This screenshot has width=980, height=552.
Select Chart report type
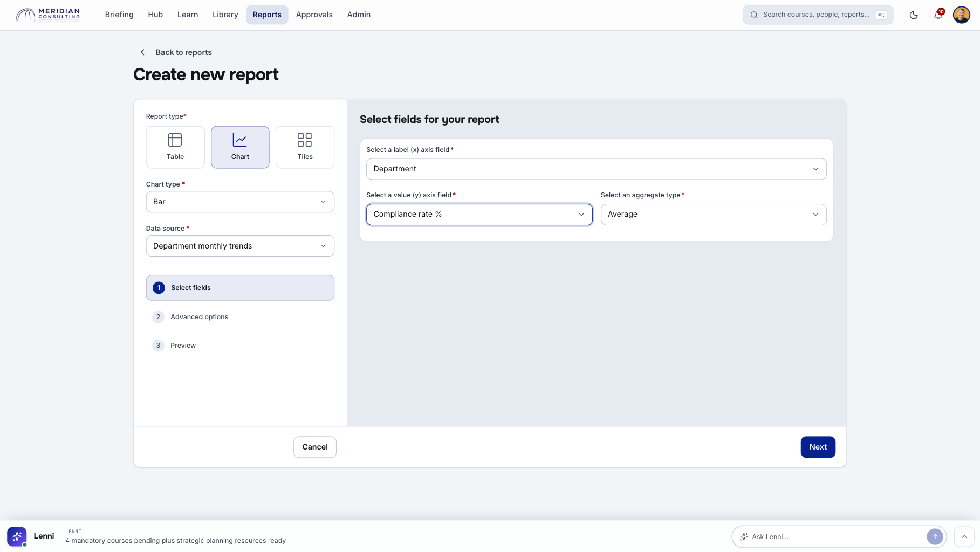click(x=240, y=147)
